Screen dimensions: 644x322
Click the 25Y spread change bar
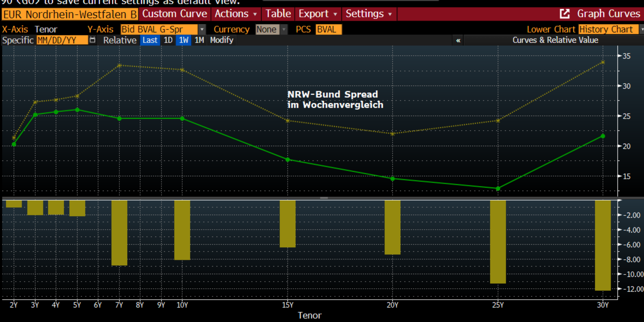tap(498, 241)
